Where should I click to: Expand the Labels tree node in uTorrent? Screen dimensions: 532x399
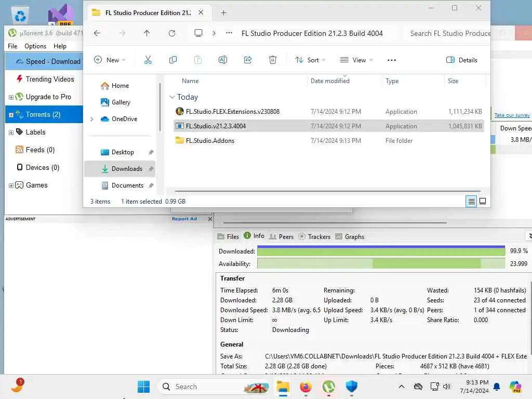point(11,132)
